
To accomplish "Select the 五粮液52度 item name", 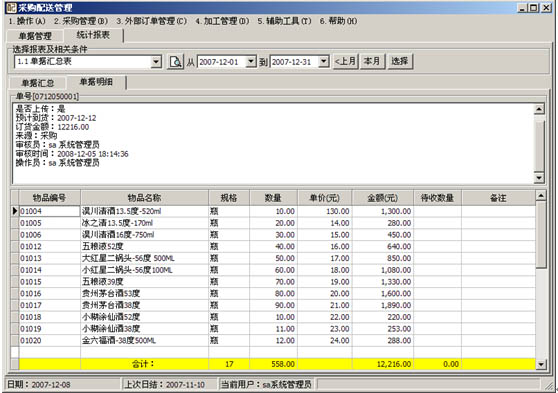I will [102, 247].
